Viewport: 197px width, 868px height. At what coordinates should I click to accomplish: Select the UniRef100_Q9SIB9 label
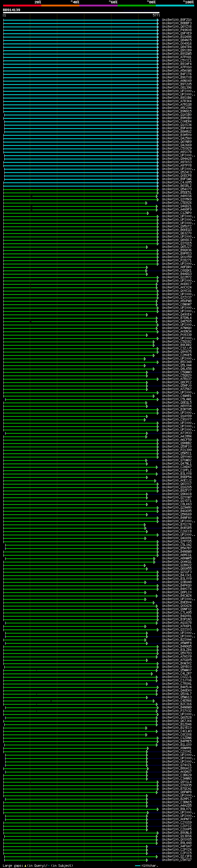[x=177, y=50]
